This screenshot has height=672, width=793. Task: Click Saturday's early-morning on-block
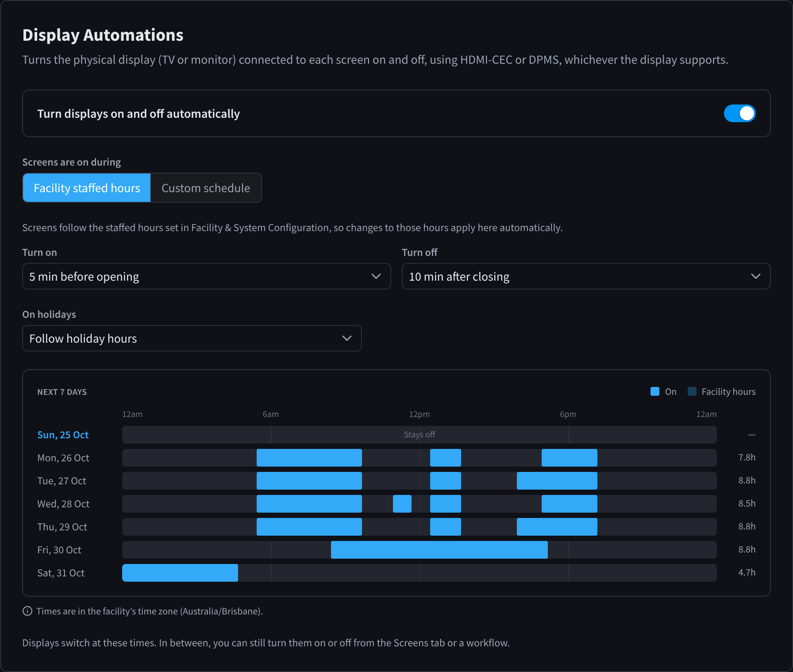click(180, 573)
